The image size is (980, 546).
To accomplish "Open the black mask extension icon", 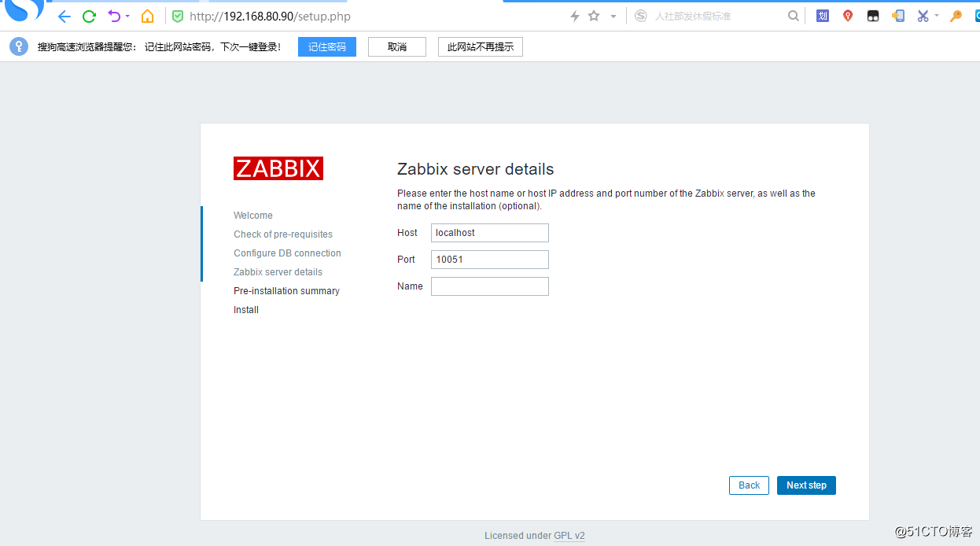I will (x=873, y=16).
